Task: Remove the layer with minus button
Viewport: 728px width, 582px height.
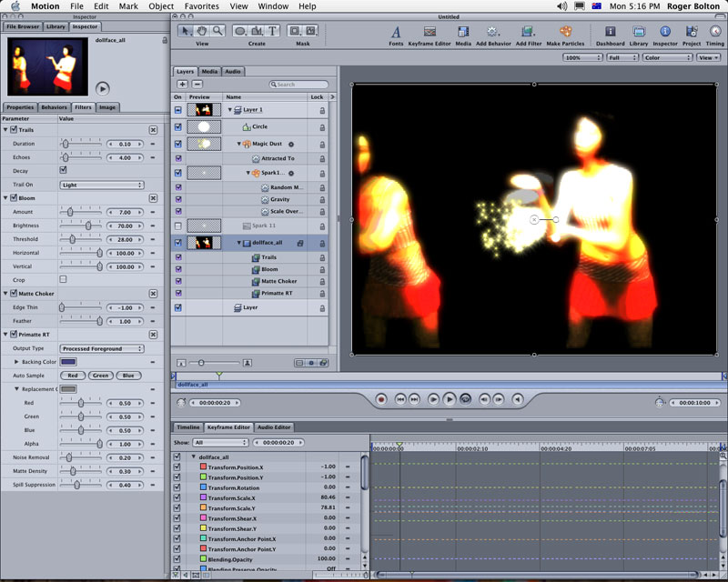Action: (x=197, y=84)
